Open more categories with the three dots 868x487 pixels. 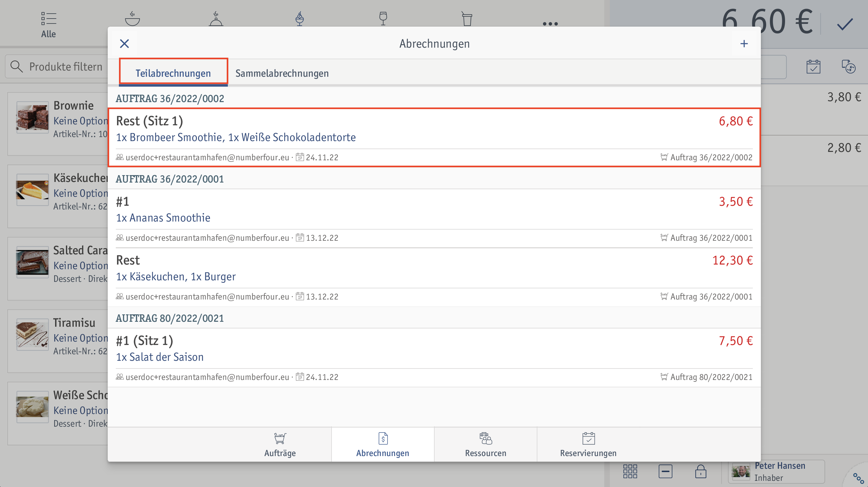(x=550, y=24)
